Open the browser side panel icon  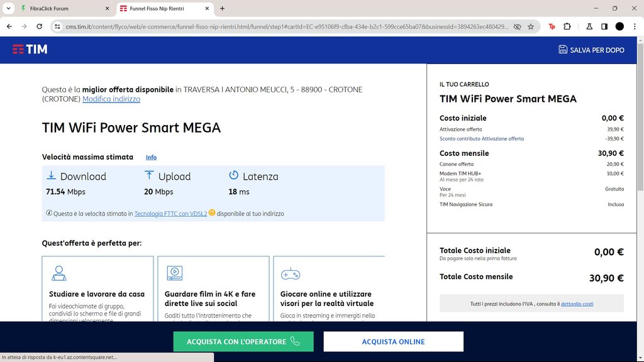(604, 26)
